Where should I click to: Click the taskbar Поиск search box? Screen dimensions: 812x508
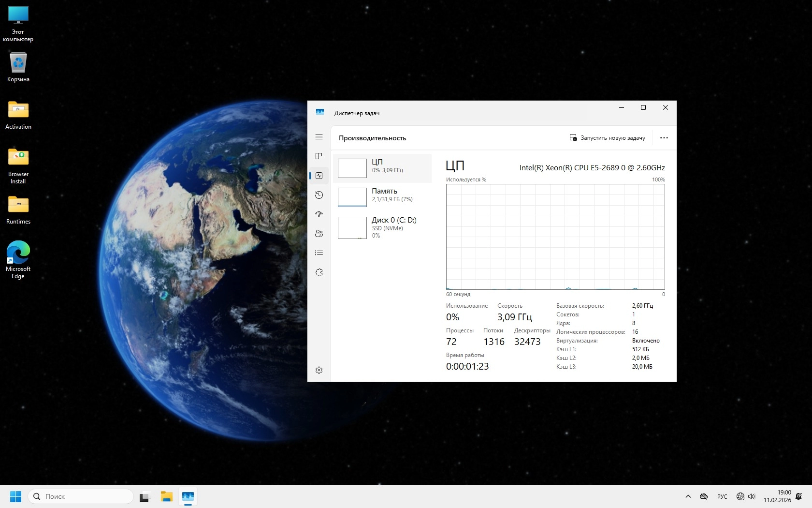81,496
